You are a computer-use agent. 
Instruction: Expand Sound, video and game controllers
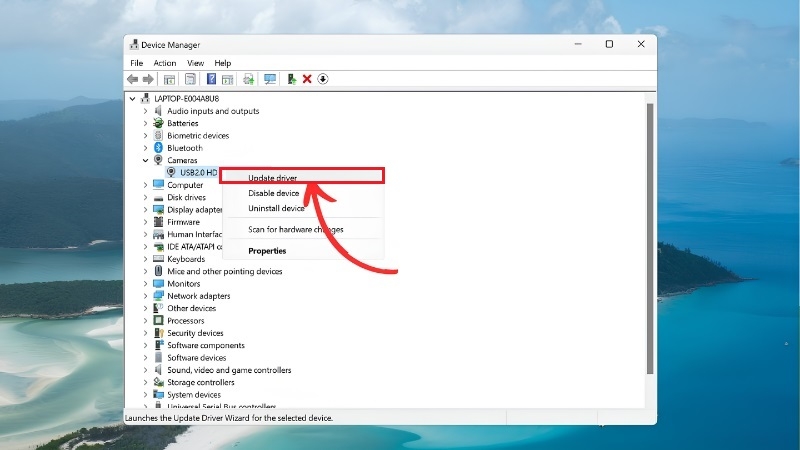tap(145, 370)
